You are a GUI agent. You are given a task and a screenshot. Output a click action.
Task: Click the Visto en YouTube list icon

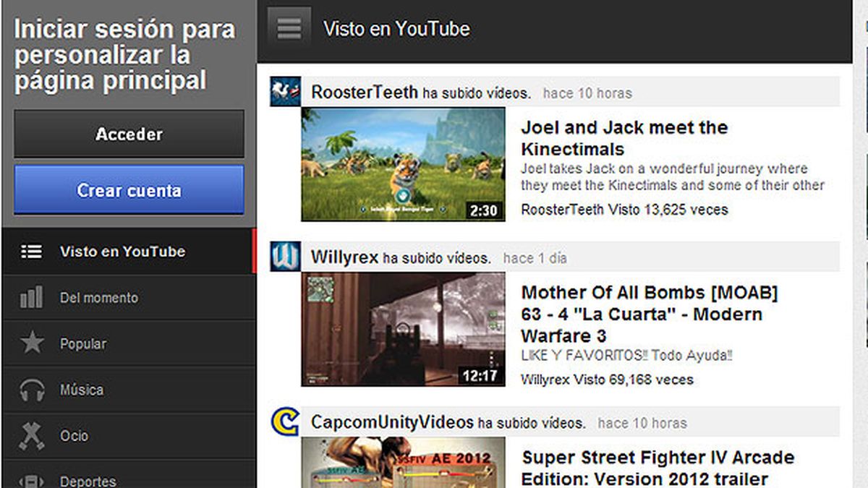coord(31,252)
